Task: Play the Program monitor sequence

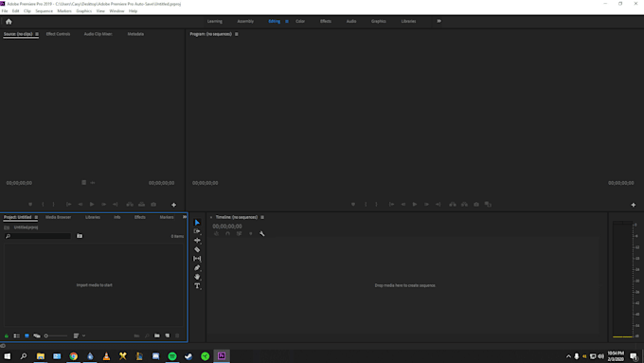Action: click(x=415, y=205)
